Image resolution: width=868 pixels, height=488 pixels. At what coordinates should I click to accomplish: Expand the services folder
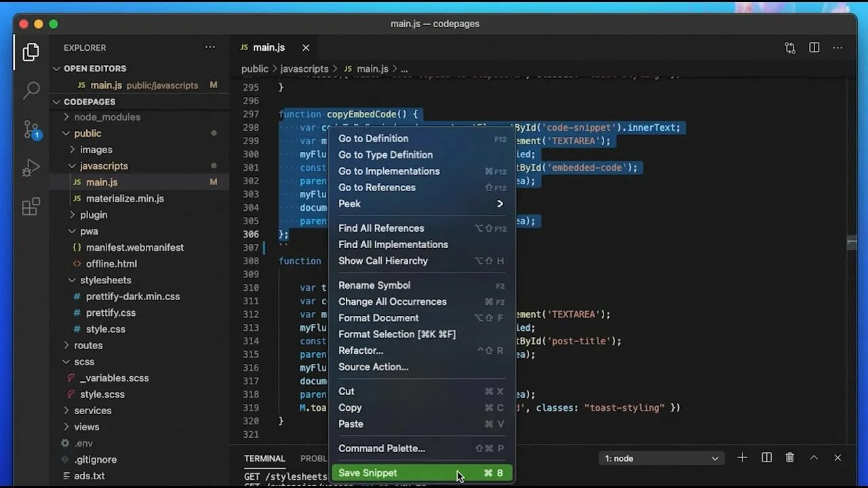click(x=93, y=410)
